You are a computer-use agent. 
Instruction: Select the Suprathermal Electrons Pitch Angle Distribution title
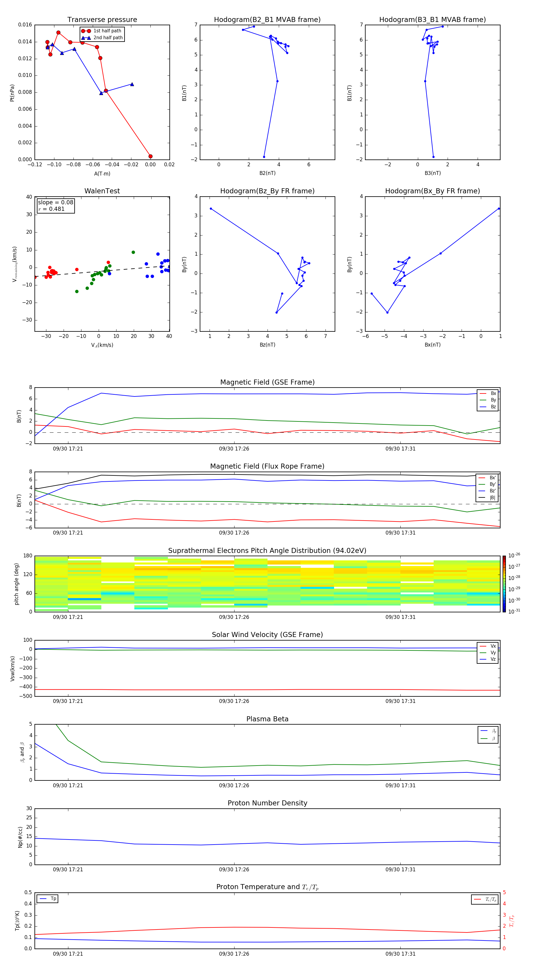(x=267, y=551)
